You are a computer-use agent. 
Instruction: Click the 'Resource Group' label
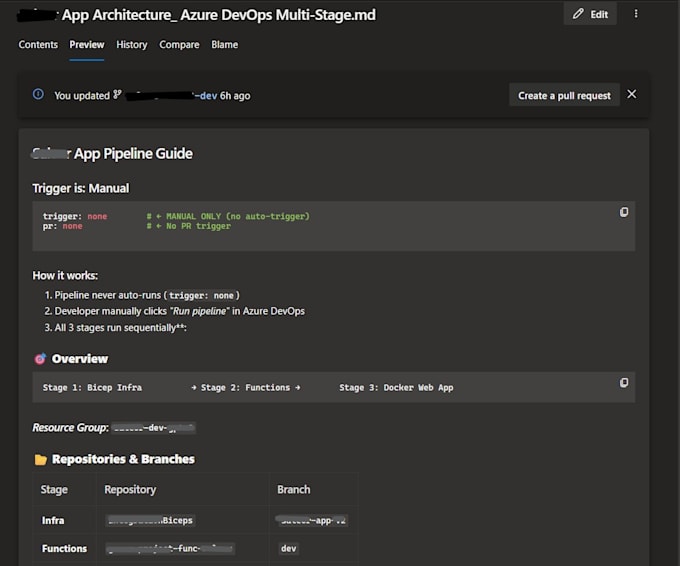point(70,428)
